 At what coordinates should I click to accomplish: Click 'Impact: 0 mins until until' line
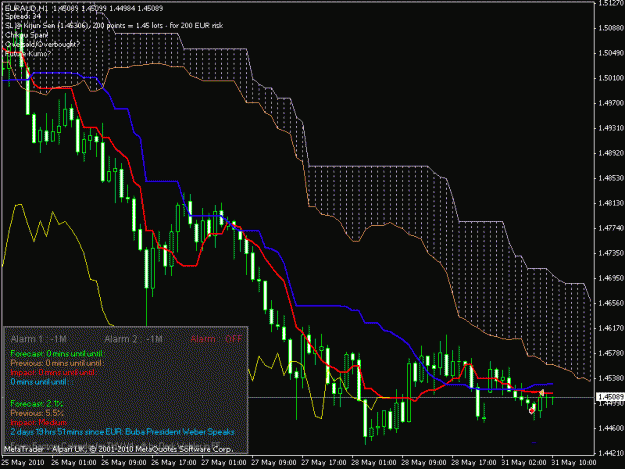(x=53, y=373)
